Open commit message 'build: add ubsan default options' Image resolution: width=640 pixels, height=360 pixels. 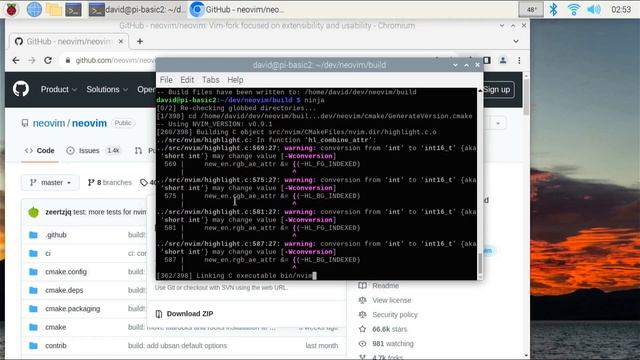tap(177, 345)
